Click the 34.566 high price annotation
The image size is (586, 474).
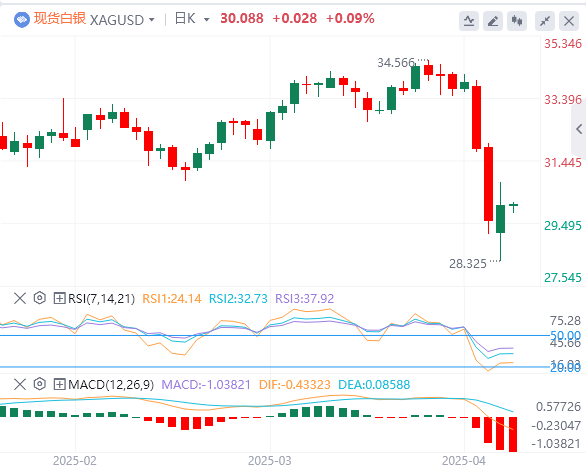click(396, 62)
